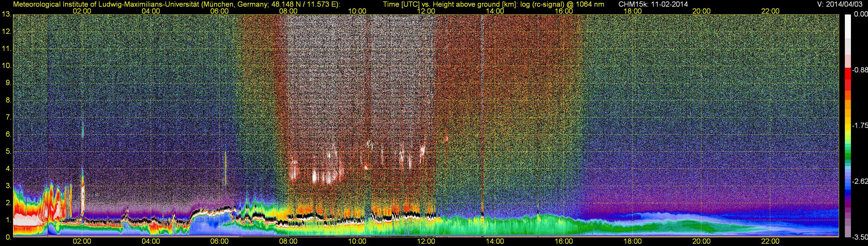Click the -3.50 colorbar value label
The image size is (868, 246).
tap(860, 237)
